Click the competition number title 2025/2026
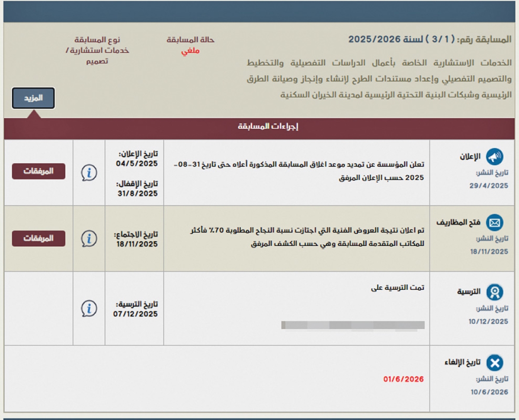The image size is (519, 420). 429,39
